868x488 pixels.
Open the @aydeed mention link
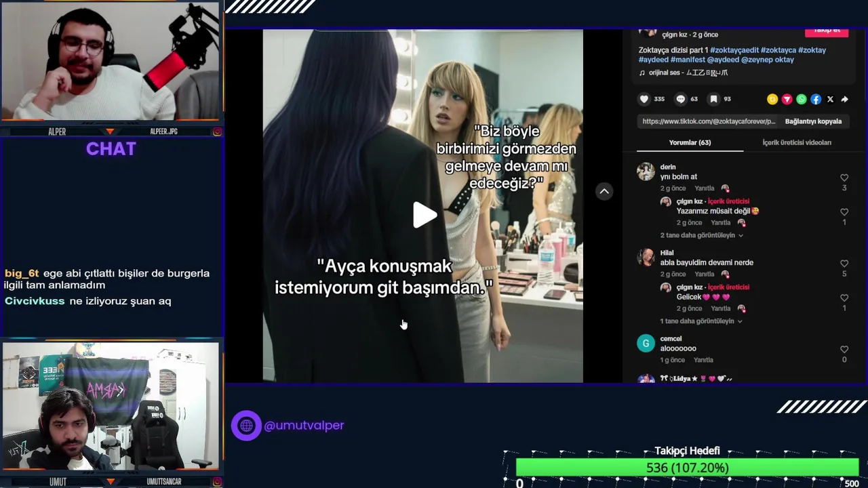[x=723, y=60]
